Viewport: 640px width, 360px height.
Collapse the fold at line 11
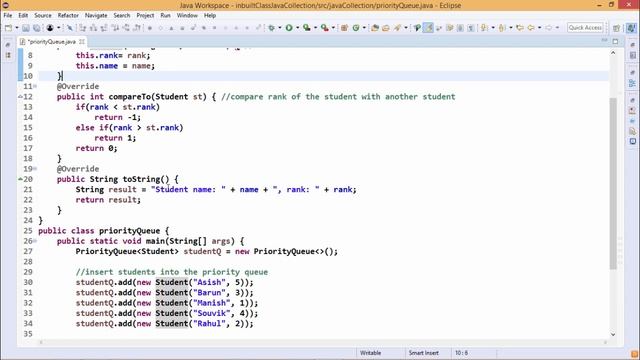coord(35,86)
